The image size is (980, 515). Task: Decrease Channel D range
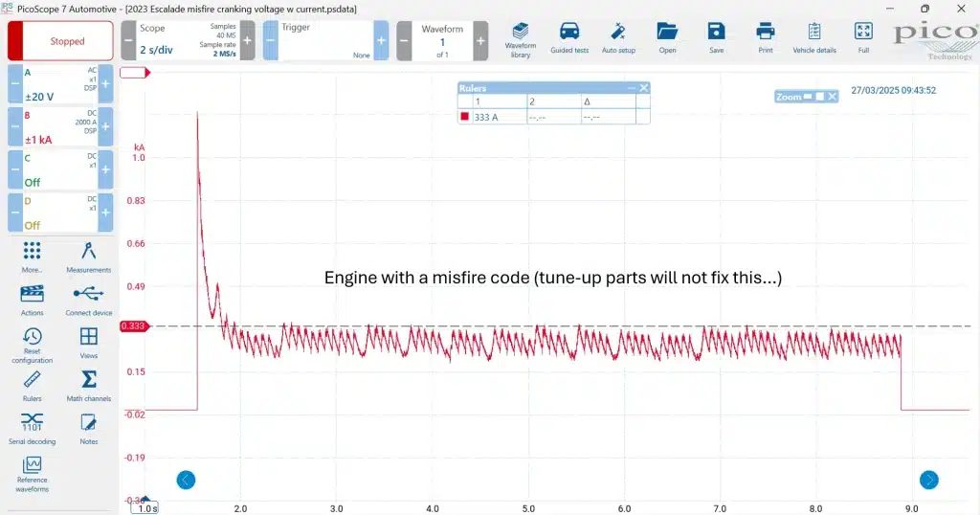[15, 213]
